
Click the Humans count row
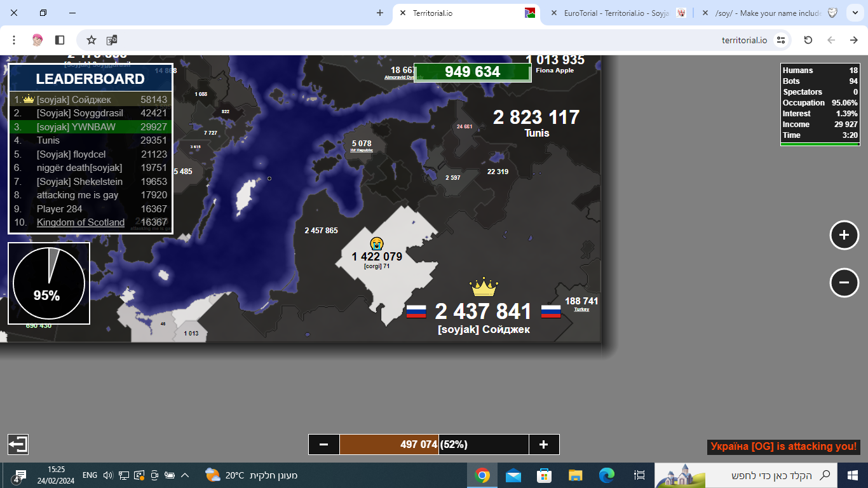pos(820,71)
